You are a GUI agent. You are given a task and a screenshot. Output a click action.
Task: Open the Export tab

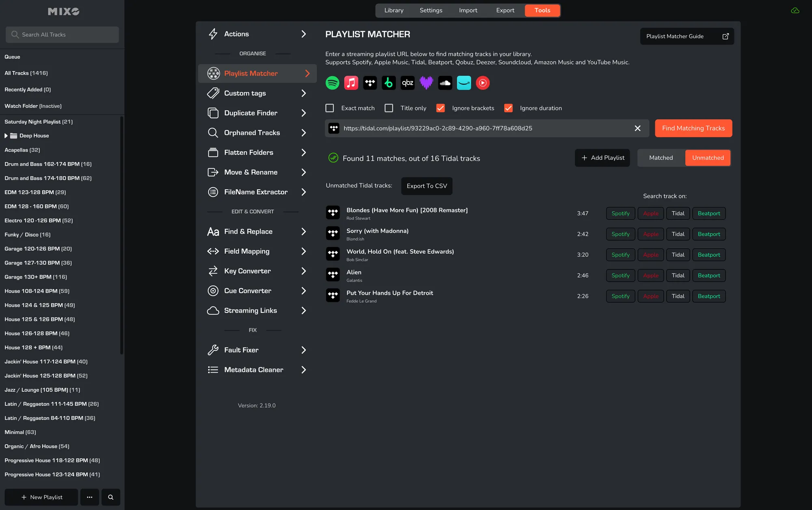pyautogui.click(x=505, y=11)
